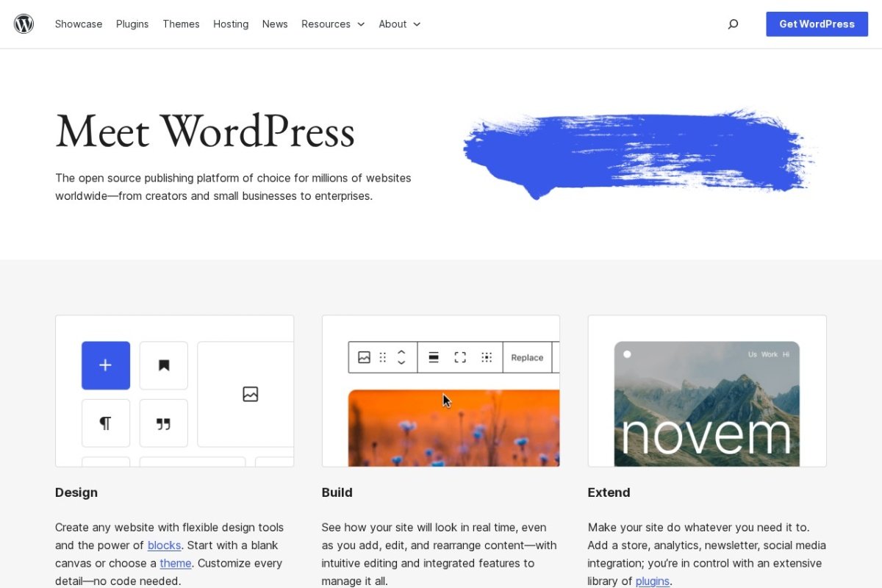The width and height of the screenshot is (882, 588).
Task: Open the Themes menu item
Action: [x=181, y=24]
